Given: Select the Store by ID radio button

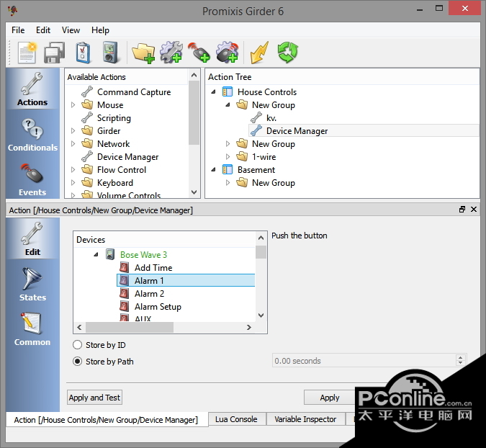Looking at the screenshot, I should (78, 345).
